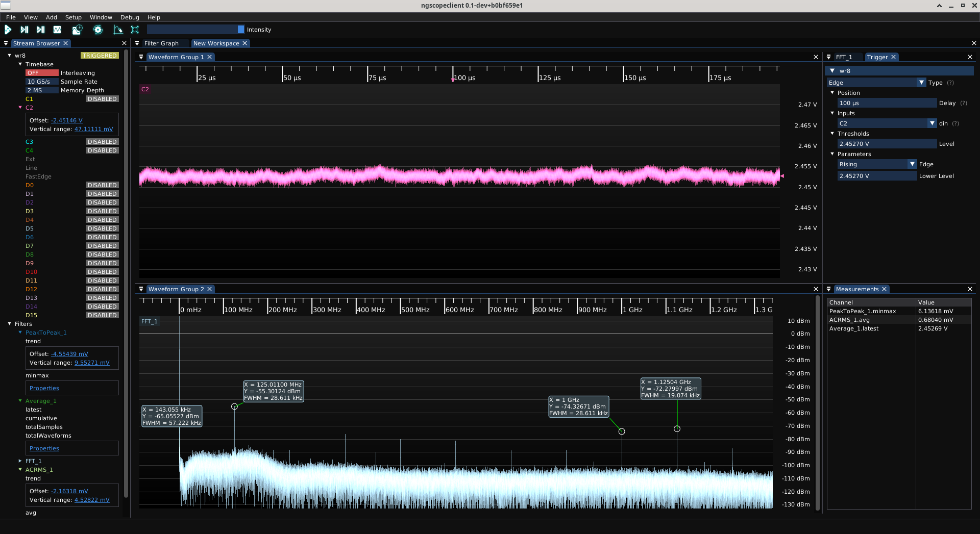980x534 pixels.
Task: Collapse the Timebase tree node
Action: click(x=20, y=64)
